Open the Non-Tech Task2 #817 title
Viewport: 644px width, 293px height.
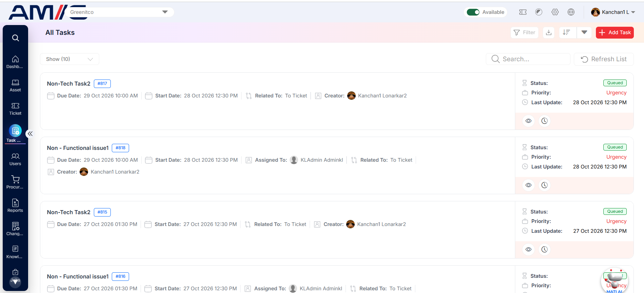(x=69, y=84)
